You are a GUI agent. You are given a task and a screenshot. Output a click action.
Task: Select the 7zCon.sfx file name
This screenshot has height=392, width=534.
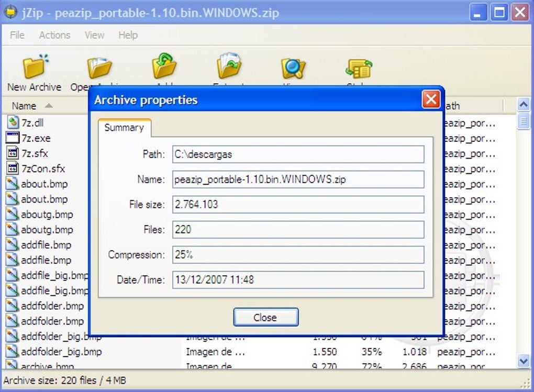coord(43,168)
